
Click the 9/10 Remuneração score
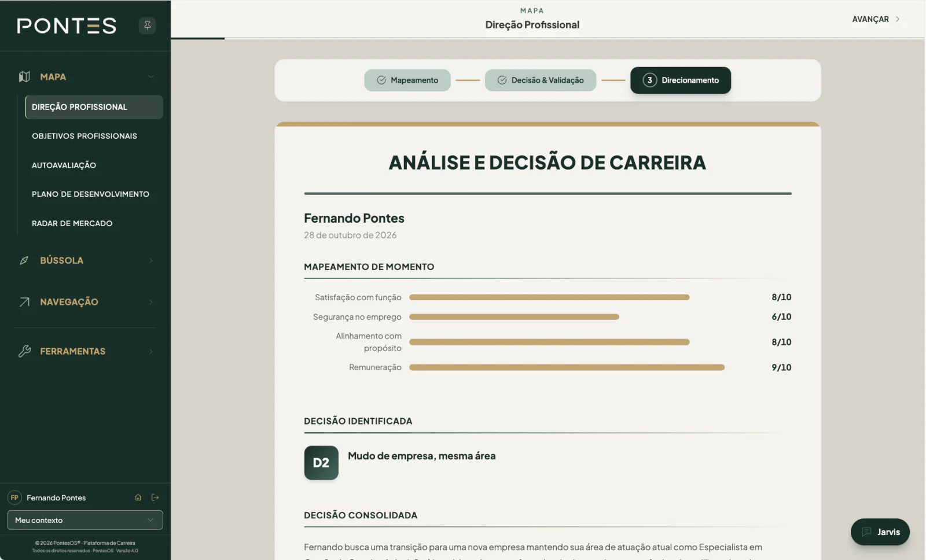point(781,367)
